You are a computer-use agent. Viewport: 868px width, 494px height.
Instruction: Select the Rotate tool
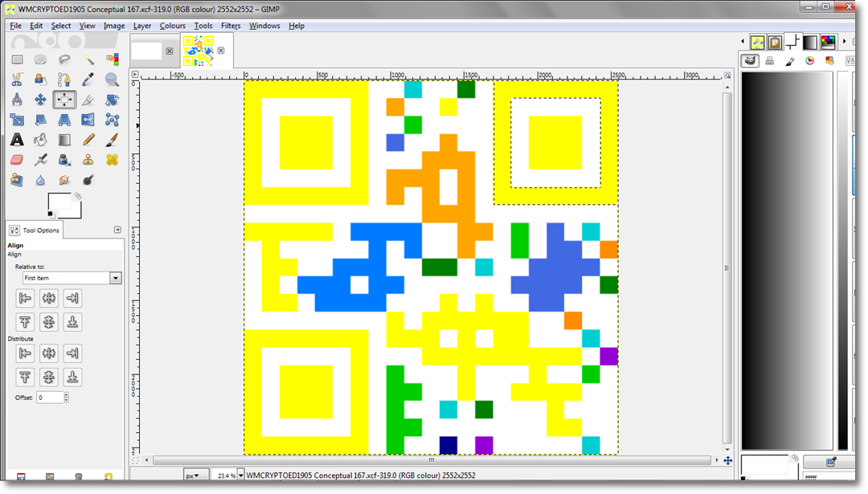(113, 100)
